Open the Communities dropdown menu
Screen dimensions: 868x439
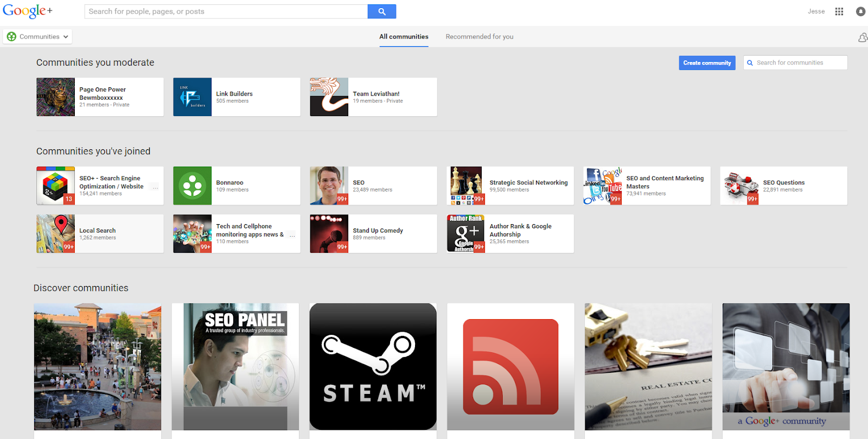pos(37,36)
